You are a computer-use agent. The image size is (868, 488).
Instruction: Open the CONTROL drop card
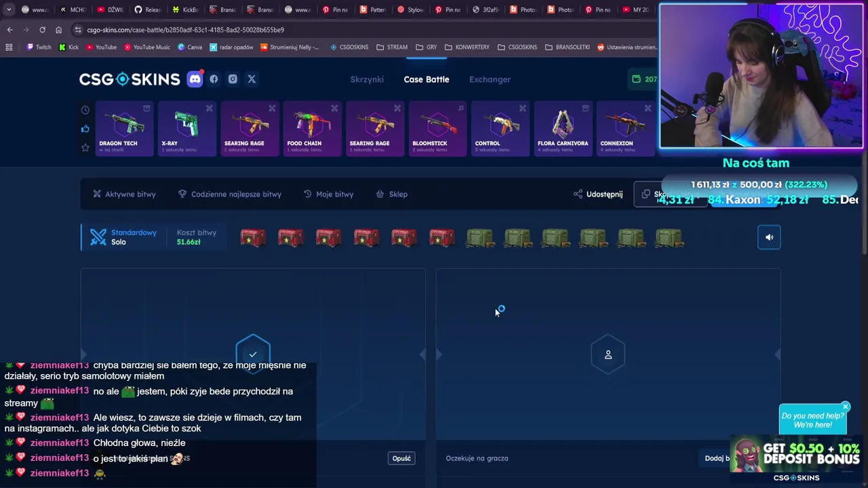point(500,128)
